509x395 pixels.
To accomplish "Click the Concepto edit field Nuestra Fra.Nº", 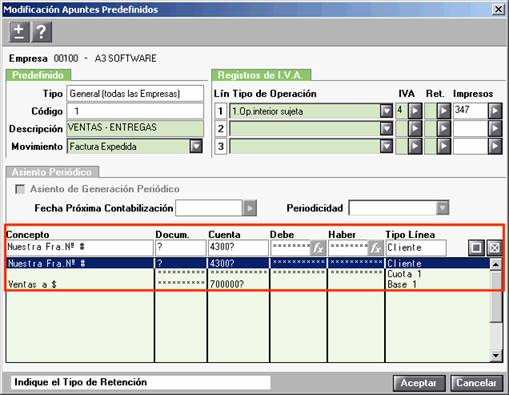I will pyautogui.click(x=80, y=248).
